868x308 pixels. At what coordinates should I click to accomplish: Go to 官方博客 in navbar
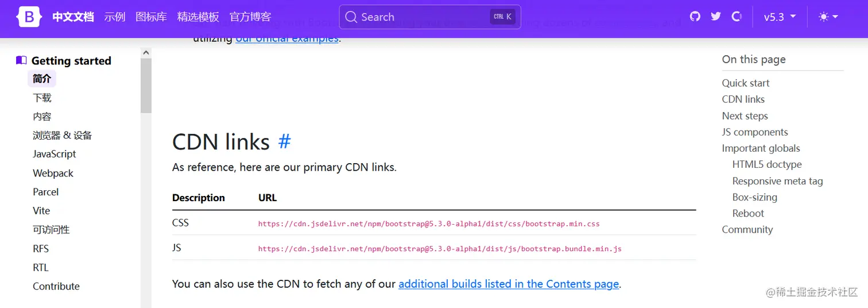pos(250,17)
